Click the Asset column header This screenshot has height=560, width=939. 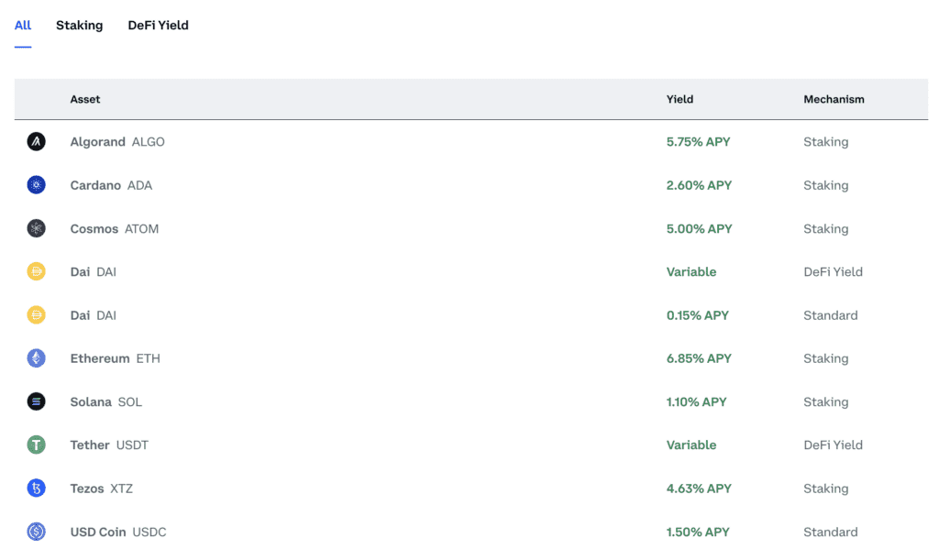point(85,99)
